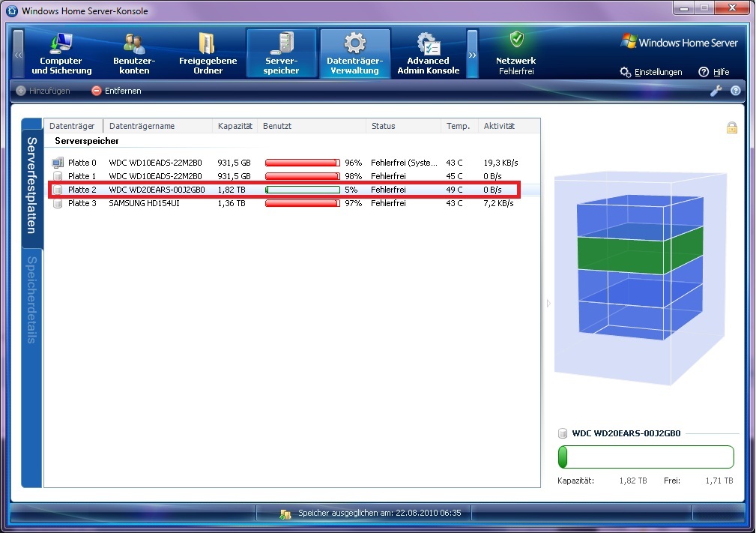Click the 96% usage bar of Platte 0
The width and height of the screenshot is (756, 533).
pyautogui.click(x=302, y=163)
